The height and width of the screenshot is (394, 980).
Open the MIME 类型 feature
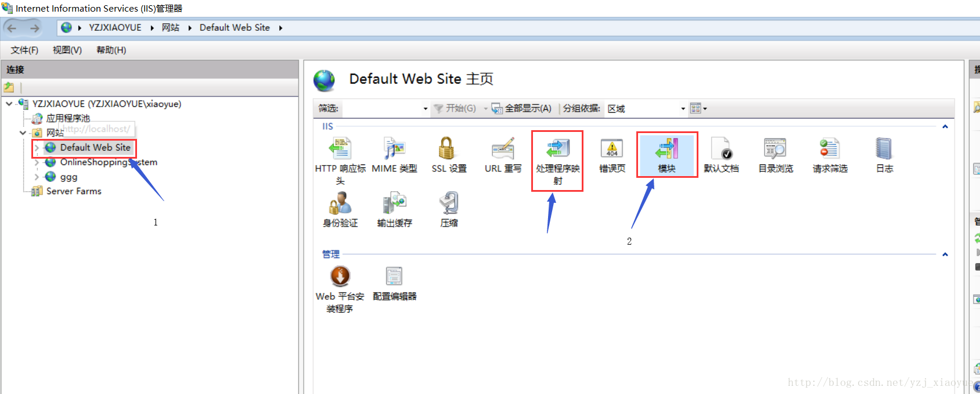394,149
